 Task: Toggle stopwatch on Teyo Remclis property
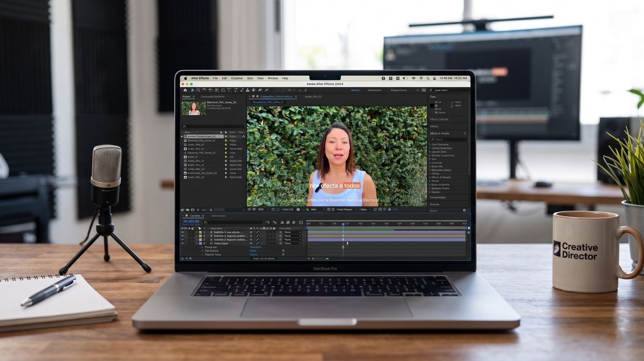point(283,250)
